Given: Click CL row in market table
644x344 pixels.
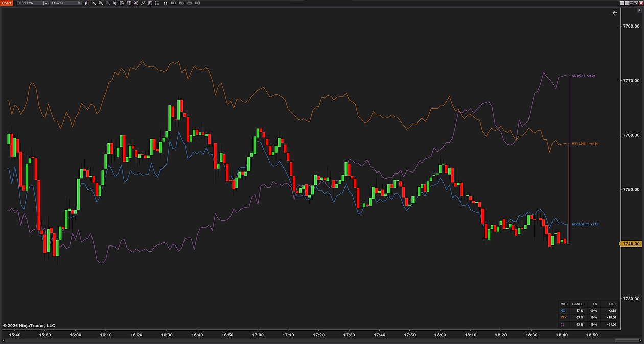Looking at the screenshot, I should pos(588,324).
